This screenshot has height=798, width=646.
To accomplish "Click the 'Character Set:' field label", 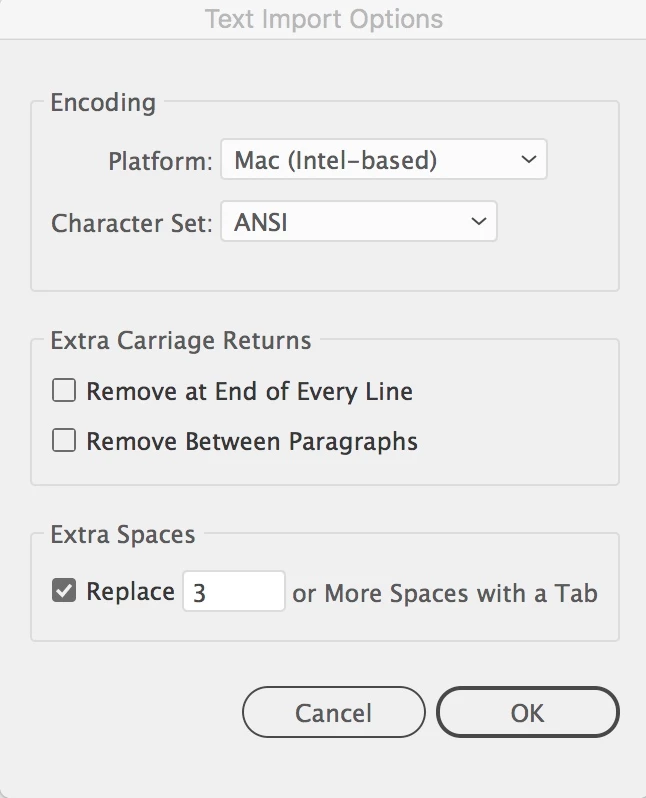I will [x=132, y=223].
